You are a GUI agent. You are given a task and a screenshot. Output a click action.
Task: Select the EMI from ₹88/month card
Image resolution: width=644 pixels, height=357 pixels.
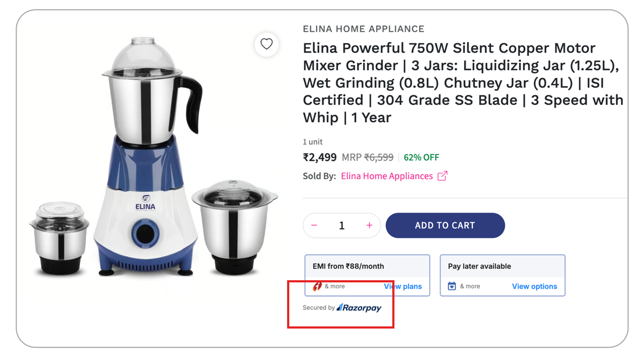pyautogui.click(x=367, y=275)
